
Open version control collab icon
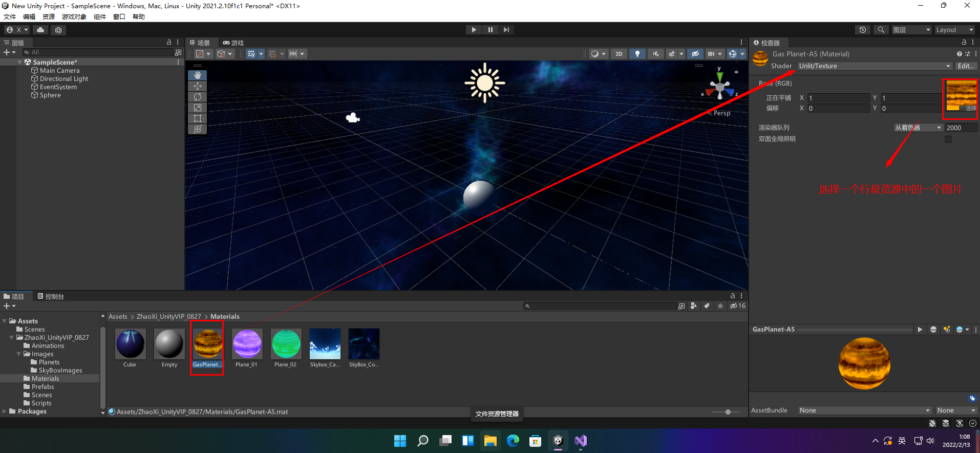(58, 30)
